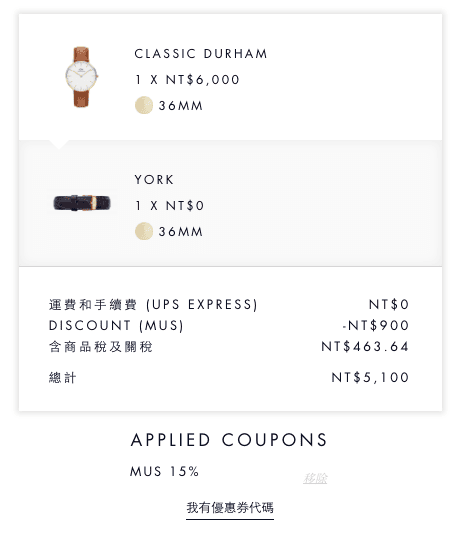Click the Discount (MUS) row label
The image size is (463, 550).
pyautogui.click(x=116, y=326)
